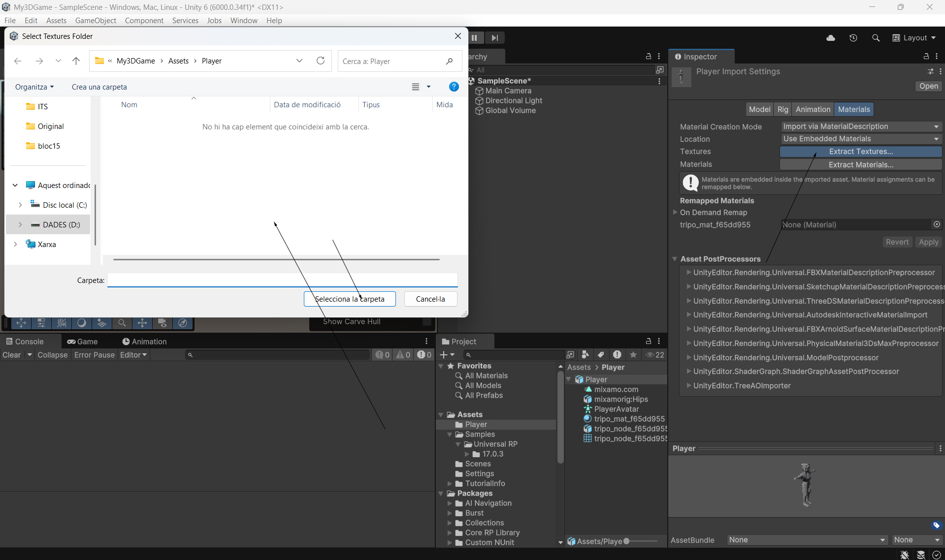
Task: Click the Step frame playback button
Action: click(x=494, y=38)
